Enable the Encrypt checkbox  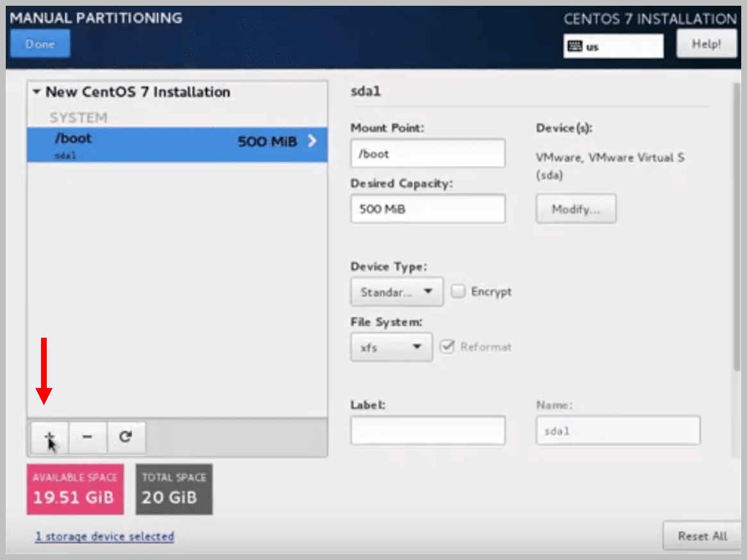click(458, 291)
